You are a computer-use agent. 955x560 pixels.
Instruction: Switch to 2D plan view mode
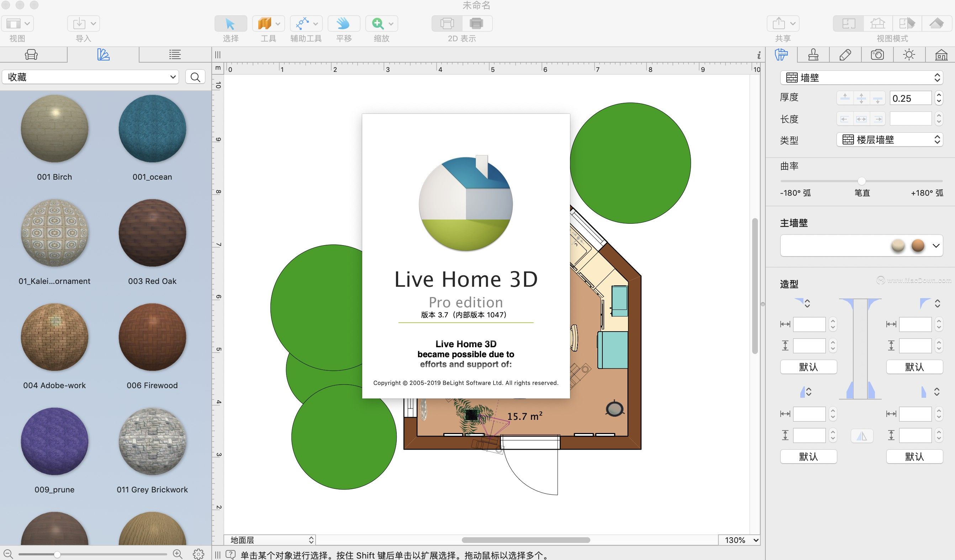coord(849,23)
